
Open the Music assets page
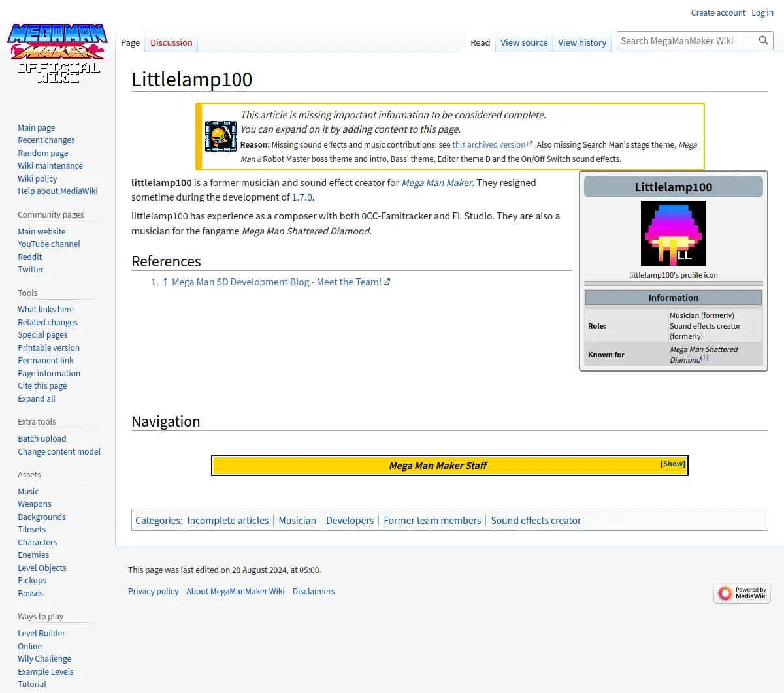click(28, 491)
